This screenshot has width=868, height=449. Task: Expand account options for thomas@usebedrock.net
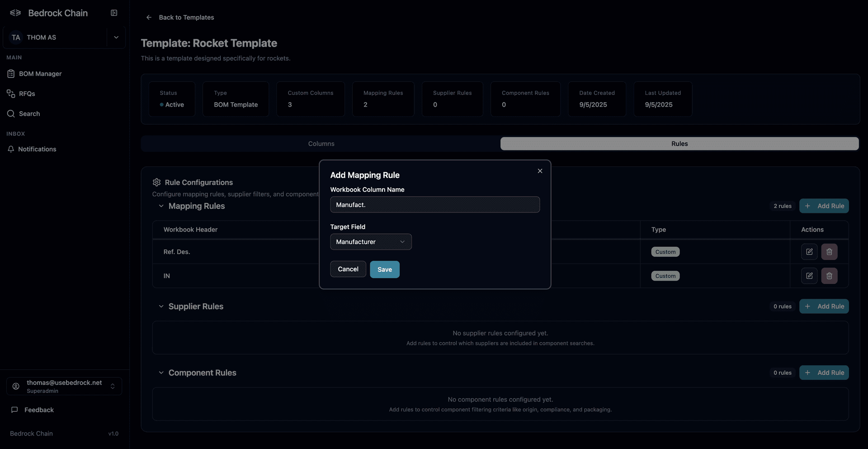tap(112, 386)
